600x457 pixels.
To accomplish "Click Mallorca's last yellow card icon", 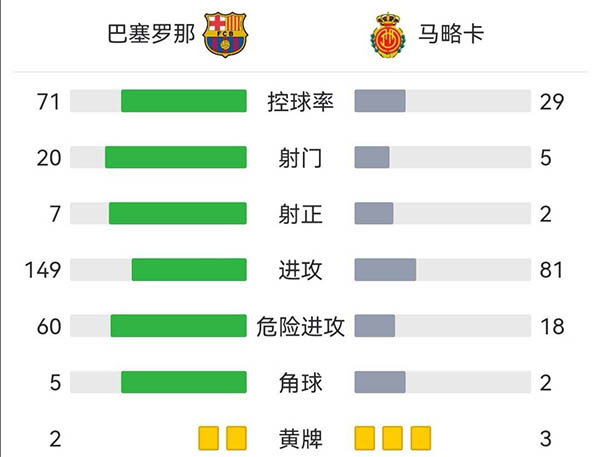I will tap(420, 438).
